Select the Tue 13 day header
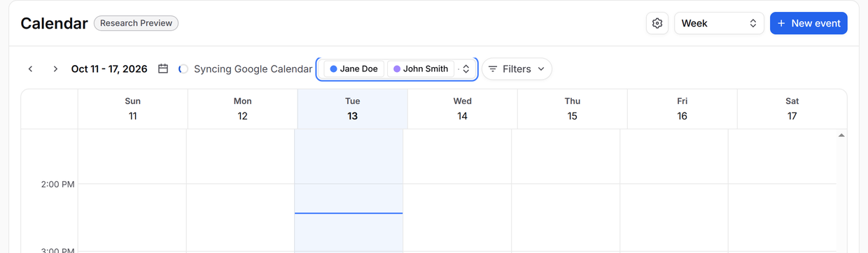Image resolution: width=868 pixels, height=253 pixels. [x=352, y=108]
